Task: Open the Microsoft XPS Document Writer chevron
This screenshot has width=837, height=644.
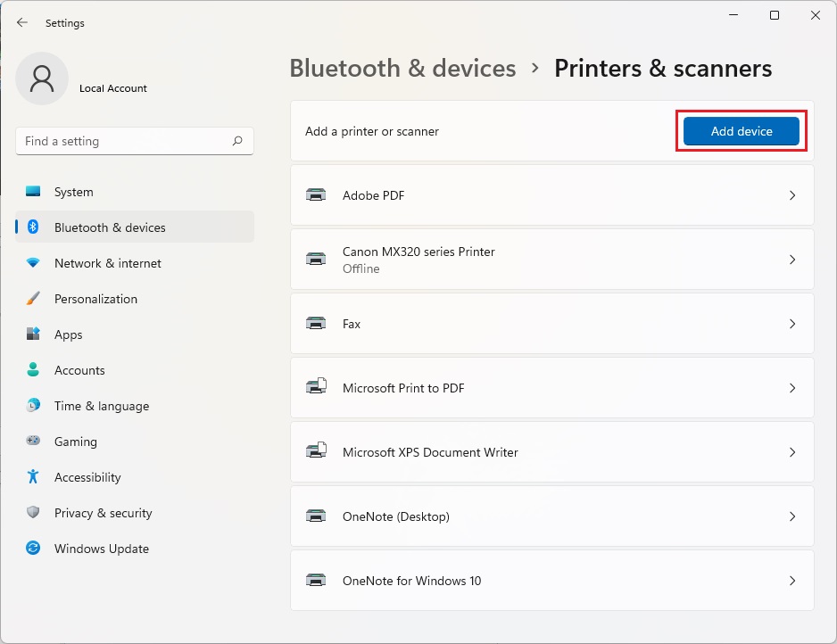Action: pyautogui.click(x=791, y=452)
